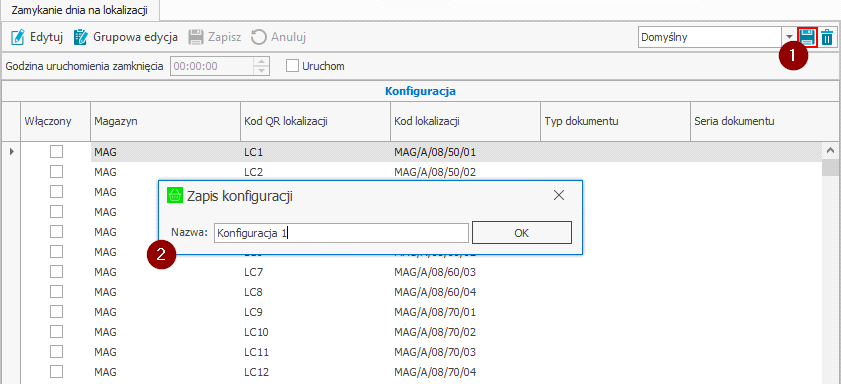This screenshot has width=841, height=384.
Task: Select cell MAG/A/08/70/02
Action: click(x=465, y=333)
